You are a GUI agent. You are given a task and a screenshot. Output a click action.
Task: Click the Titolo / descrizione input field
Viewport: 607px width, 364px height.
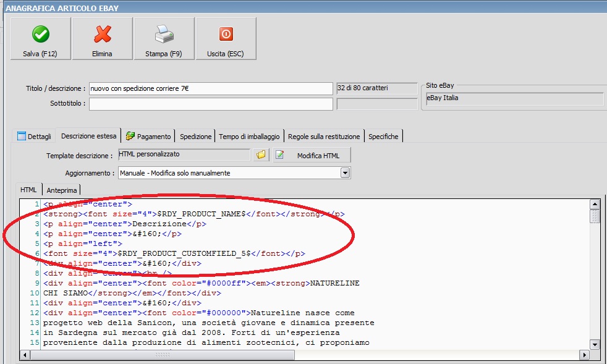(211, 88)
